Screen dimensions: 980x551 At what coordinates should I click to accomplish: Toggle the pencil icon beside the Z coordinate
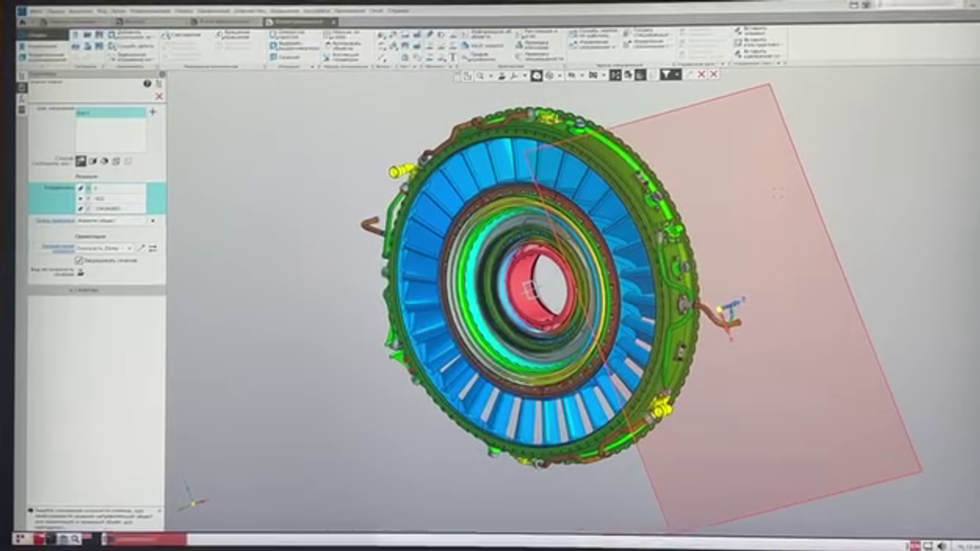(81, 209)
